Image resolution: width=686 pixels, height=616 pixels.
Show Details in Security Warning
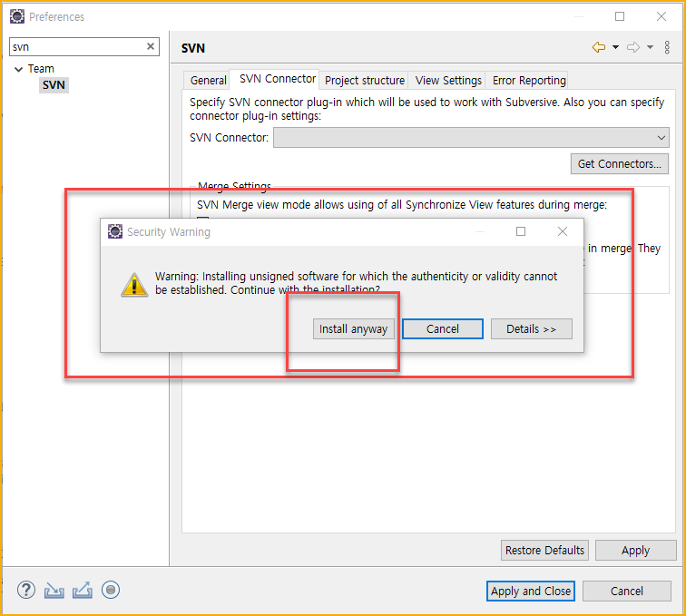coord(532,329)
